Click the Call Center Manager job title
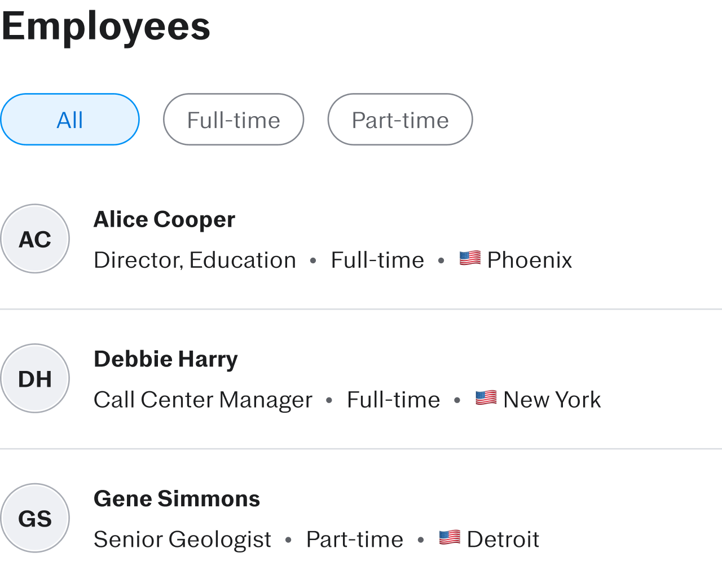This screenshot has height=588, width=722. [203, 400]
